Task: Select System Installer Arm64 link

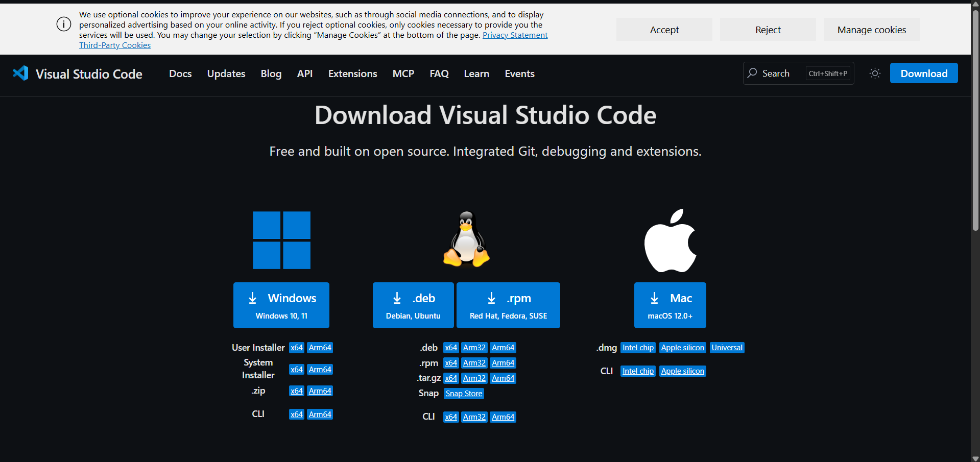Action: tap(320, 370)
